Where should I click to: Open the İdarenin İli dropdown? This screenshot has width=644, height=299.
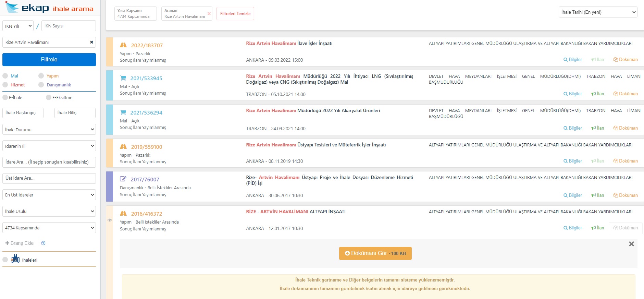pyautogui.click(x=49, y=146)
